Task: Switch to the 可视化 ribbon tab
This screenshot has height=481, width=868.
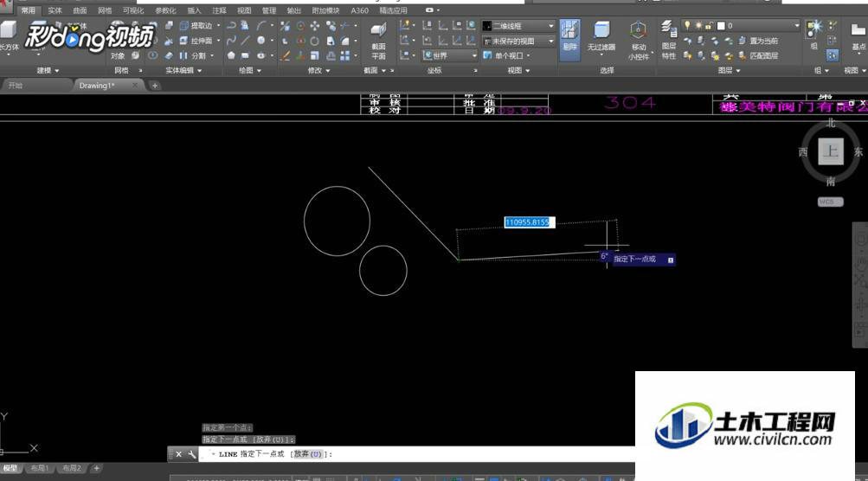Action: (133, 10)
